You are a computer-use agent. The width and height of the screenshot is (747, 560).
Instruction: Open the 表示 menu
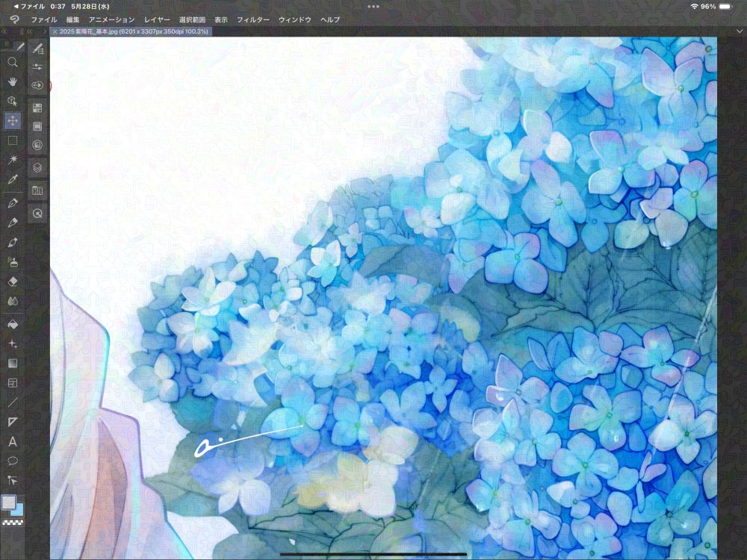[221, 19]
